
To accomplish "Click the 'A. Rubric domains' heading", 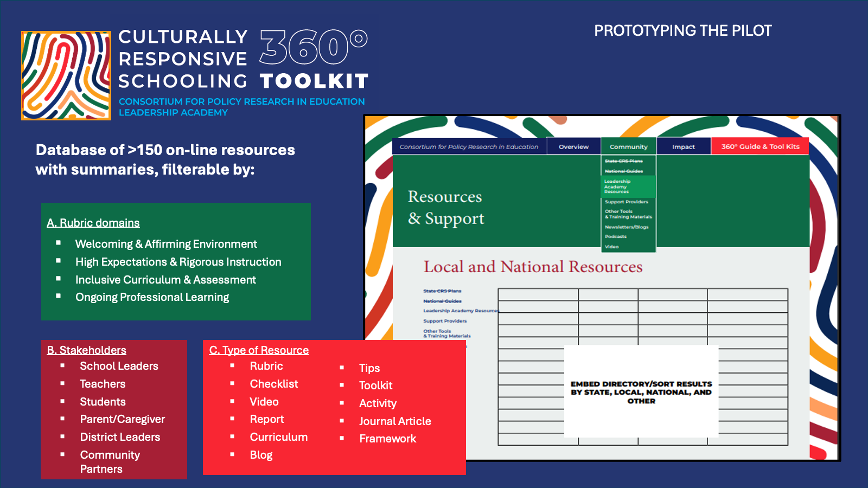I will click(93, 223).
